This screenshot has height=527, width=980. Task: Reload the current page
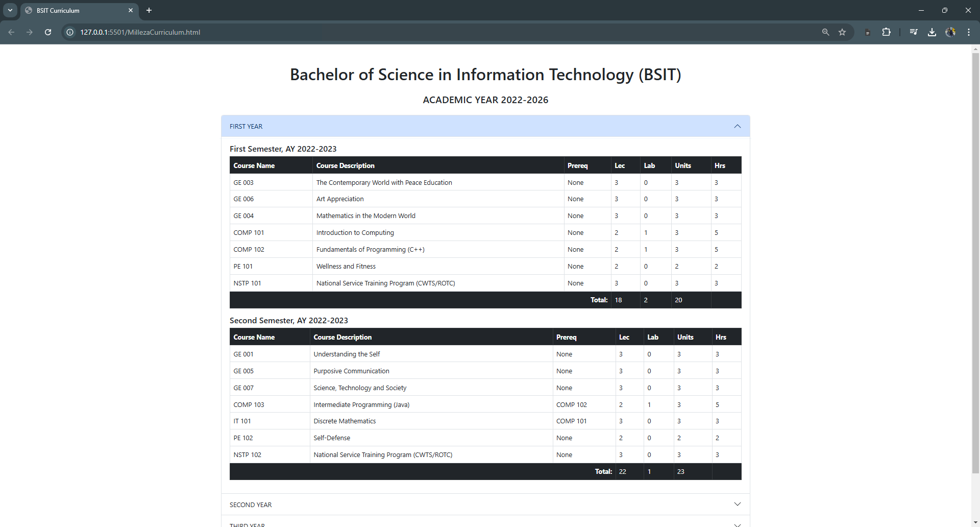click(48, 32)
